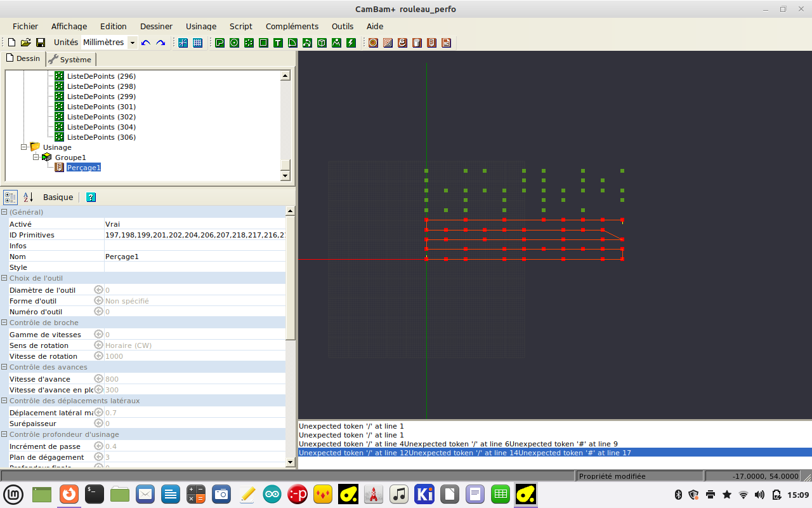The height and width of the screenshot is (508, 812).
Task: Sort properties alphabetically
Action: 28,197
